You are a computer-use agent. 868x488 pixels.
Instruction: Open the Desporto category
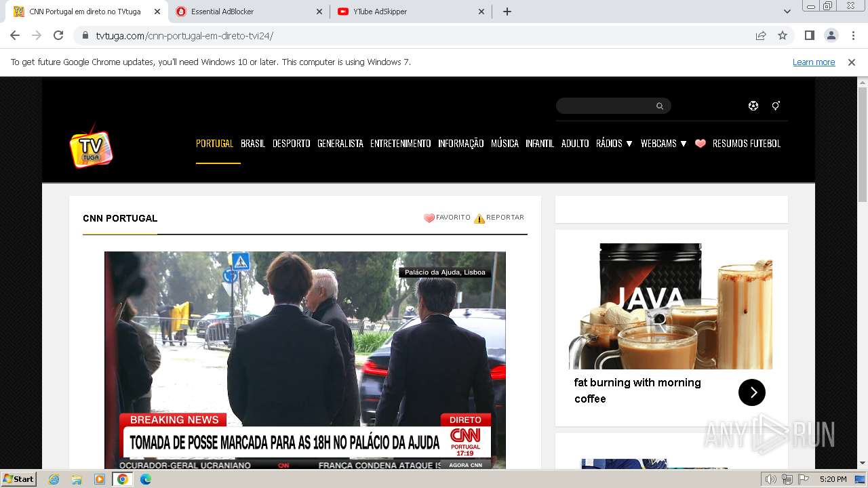292,144
